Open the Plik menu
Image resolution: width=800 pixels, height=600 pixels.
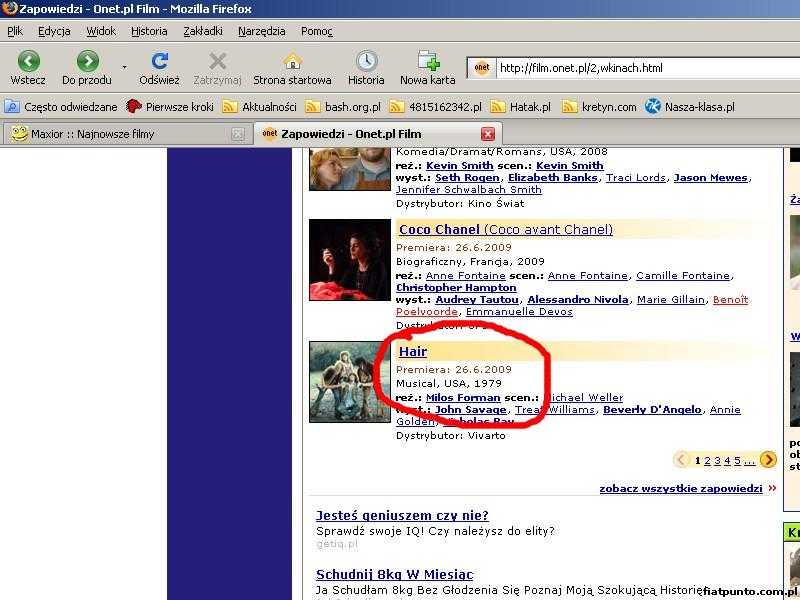15,32
